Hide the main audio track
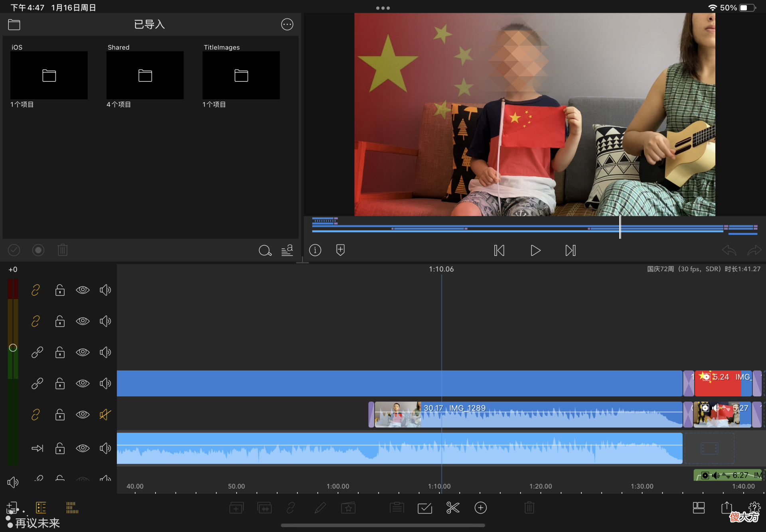 point(83,448)
